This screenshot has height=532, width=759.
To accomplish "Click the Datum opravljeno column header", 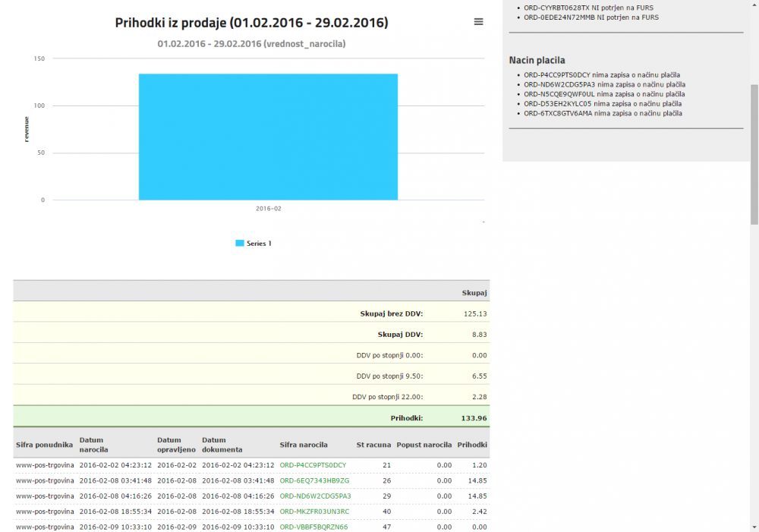I will click(x=176, y=445).
